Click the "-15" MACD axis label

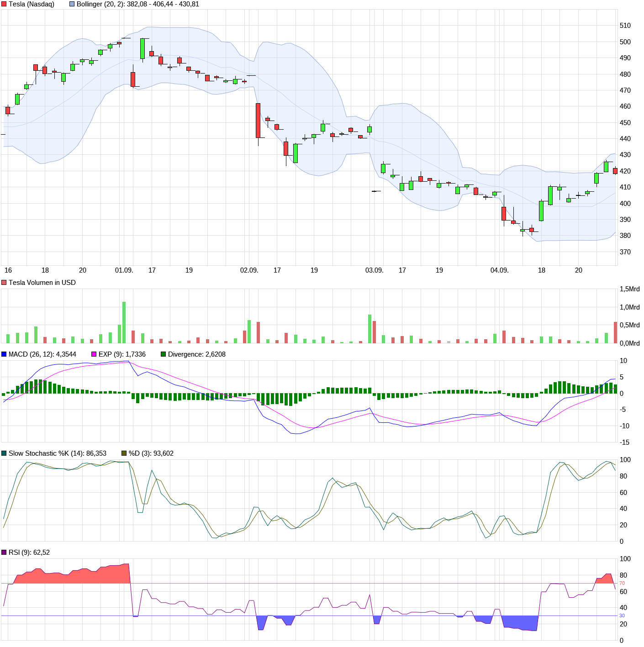click(624, 442)
